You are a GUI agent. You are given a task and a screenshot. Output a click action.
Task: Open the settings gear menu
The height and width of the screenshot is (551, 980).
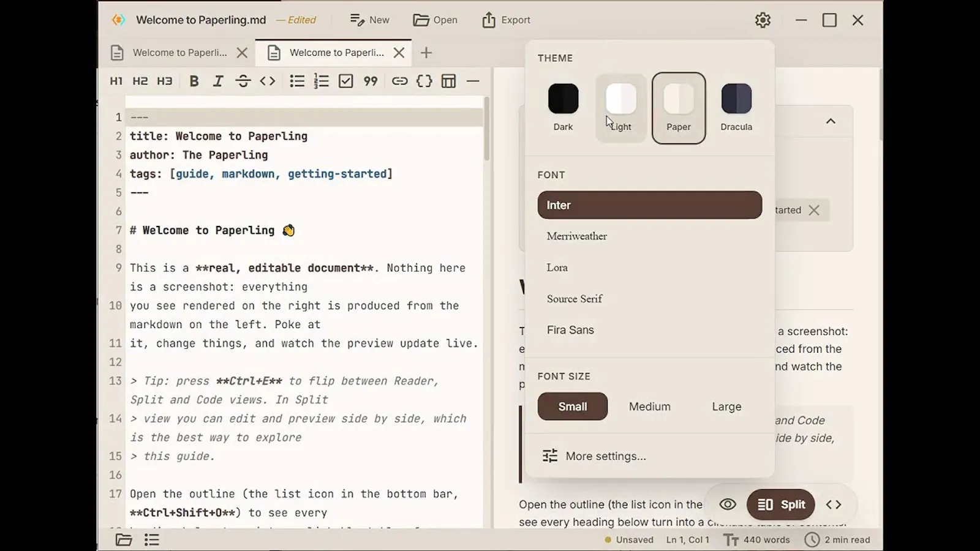coord(763,20)
